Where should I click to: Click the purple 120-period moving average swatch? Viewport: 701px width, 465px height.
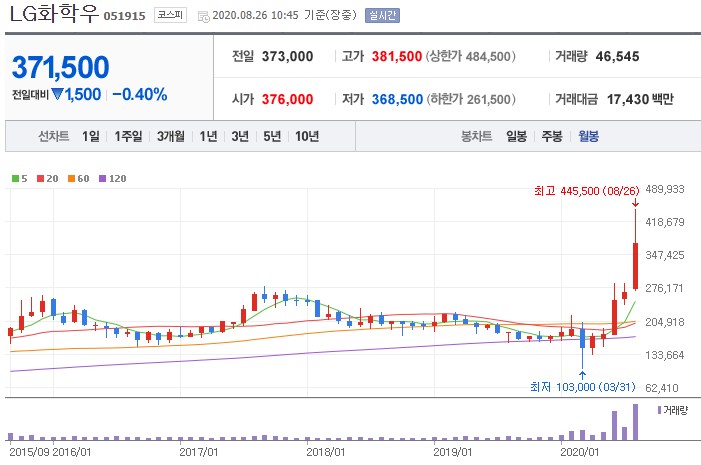(103, 179)
